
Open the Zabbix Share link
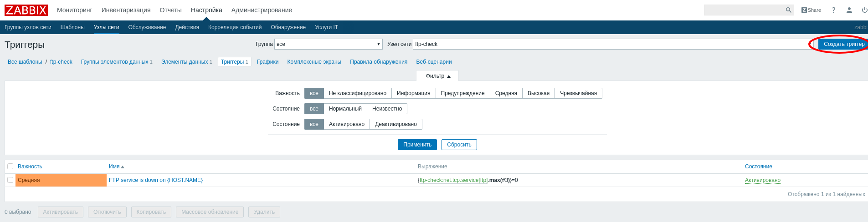coord(811,10)
